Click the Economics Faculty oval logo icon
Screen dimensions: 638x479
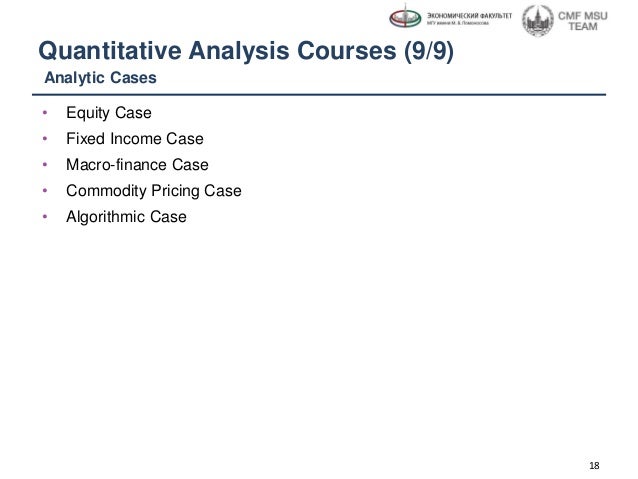(405, 17)
